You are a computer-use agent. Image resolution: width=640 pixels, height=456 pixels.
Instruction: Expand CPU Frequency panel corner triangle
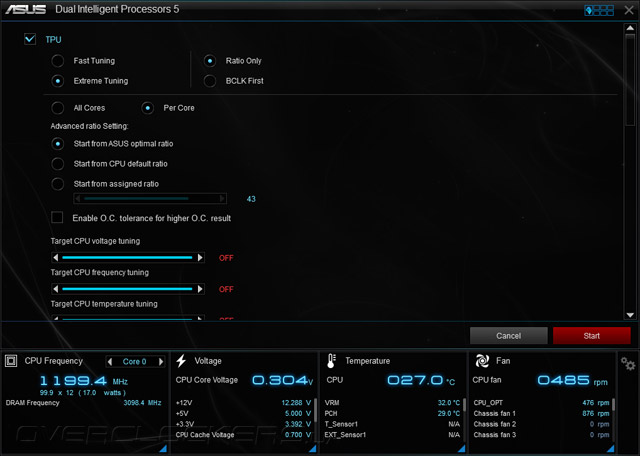tap(163, 448)
